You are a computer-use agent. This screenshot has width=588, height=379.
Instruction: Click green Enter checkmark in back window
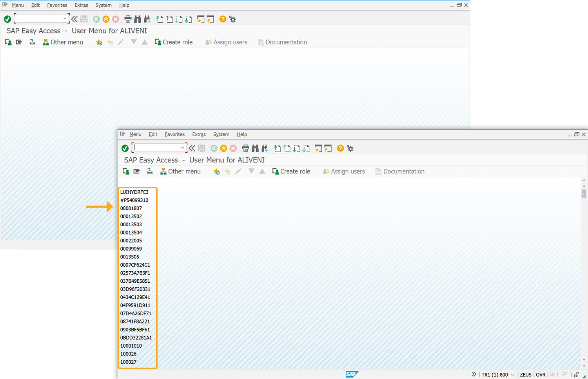tap(7, 19)
